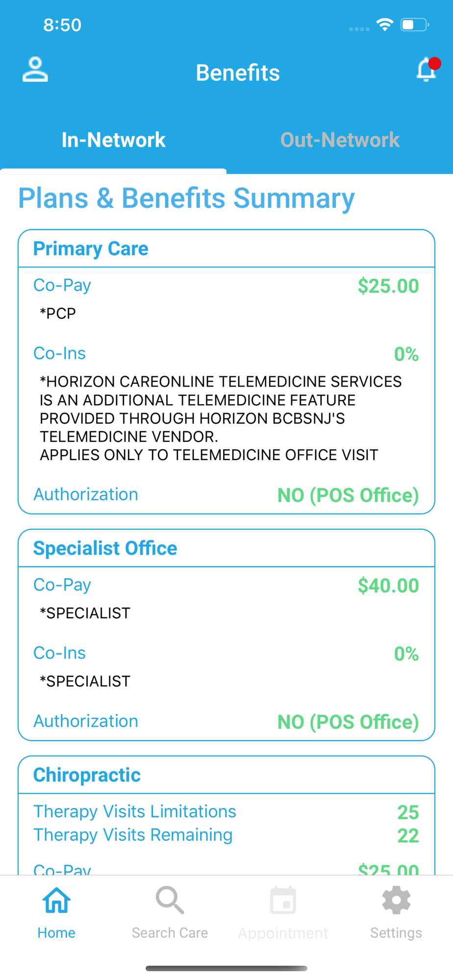Tap the Chiropractic section header
453x980 pixels.
pyautogui.click(x=87, y=775)
